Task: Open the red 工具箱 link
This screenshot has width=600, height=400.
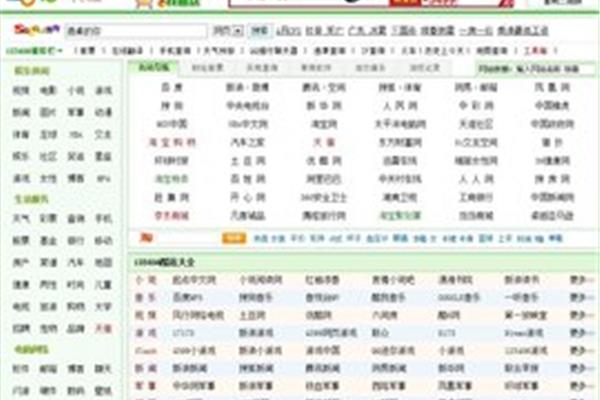Action: 535,51
